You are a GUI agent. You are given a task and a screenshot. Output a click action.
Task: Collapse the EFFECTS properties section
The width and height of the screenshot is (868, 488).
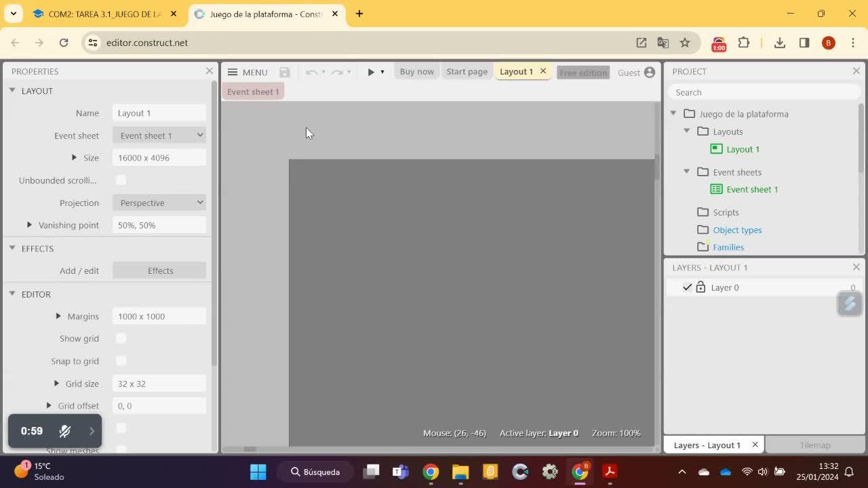pyautogui.click(x=12, y=248)
